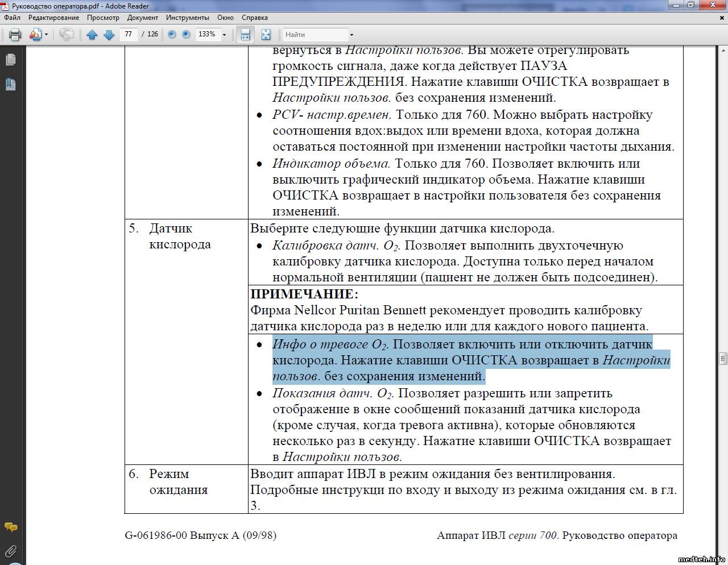
Task: Expand the Find options dropdown arrow
Action: coord(351,35)
